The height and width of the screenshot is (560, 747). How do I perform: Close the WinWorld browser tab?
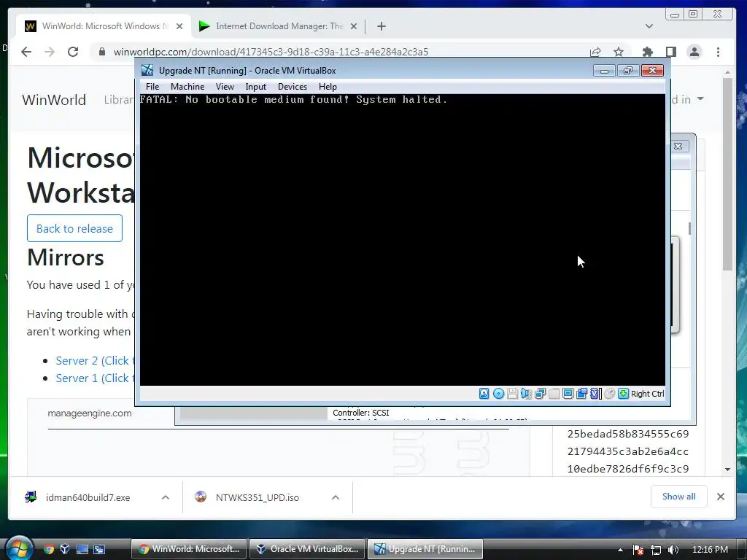179,26
